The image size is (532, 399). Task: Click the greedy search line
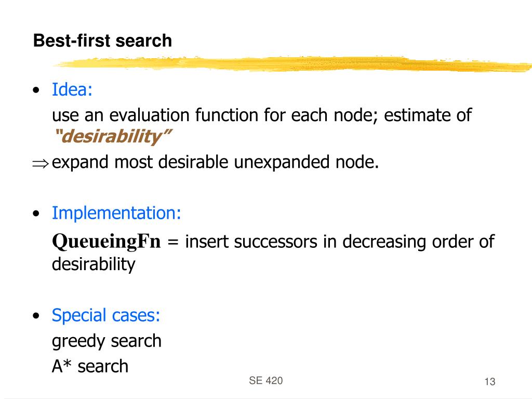[x=107, y=341]
